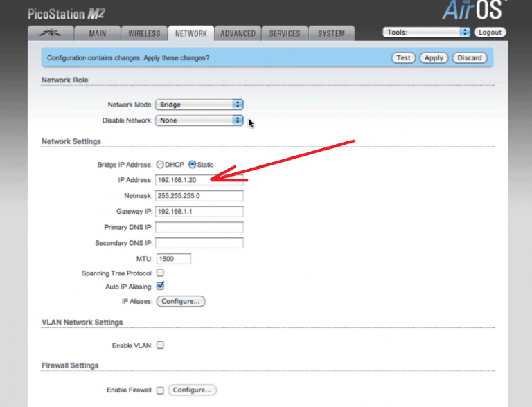Click the Secondary DNS IP field
The width and height of the screenshot is (532, 407).
199,243
